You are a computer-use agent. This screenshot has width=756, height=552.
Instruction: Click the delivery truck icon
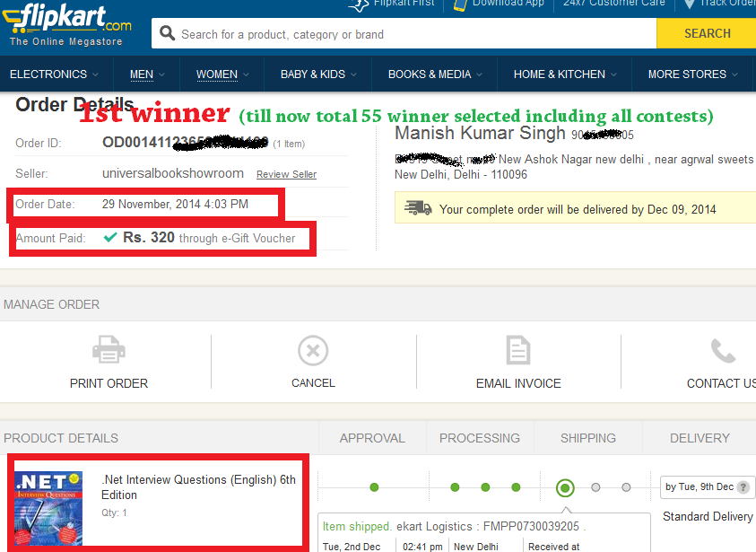(418, 208)
